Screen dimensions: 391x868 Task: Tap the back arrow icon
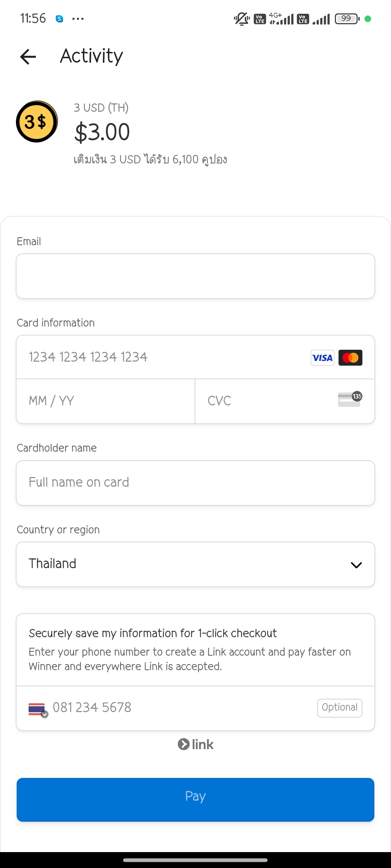click(28, 56)
